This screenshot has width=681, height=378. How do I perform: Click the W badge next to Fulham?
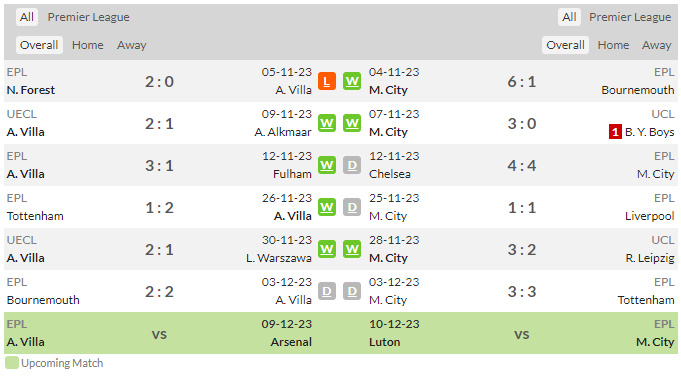point(327,165)
